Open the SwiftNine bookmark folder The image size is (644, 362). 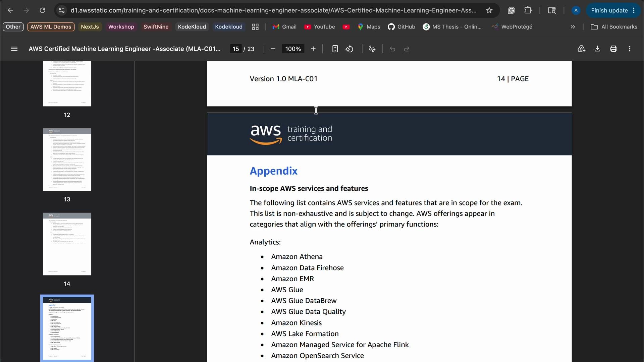pyautogui.click(x=156, y=27)
